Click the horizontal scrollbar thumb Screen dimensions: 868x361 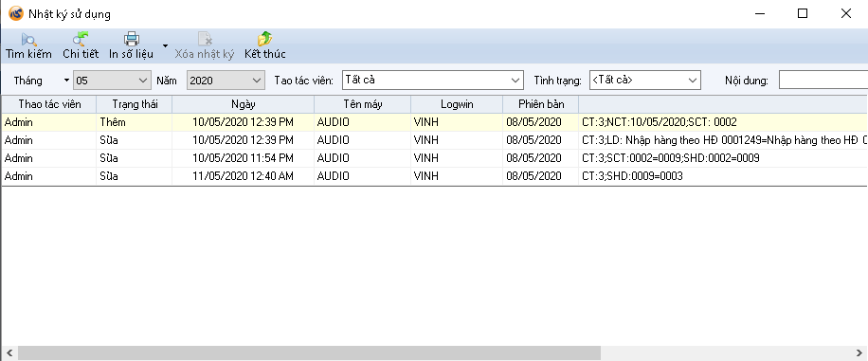click(309, 352)
